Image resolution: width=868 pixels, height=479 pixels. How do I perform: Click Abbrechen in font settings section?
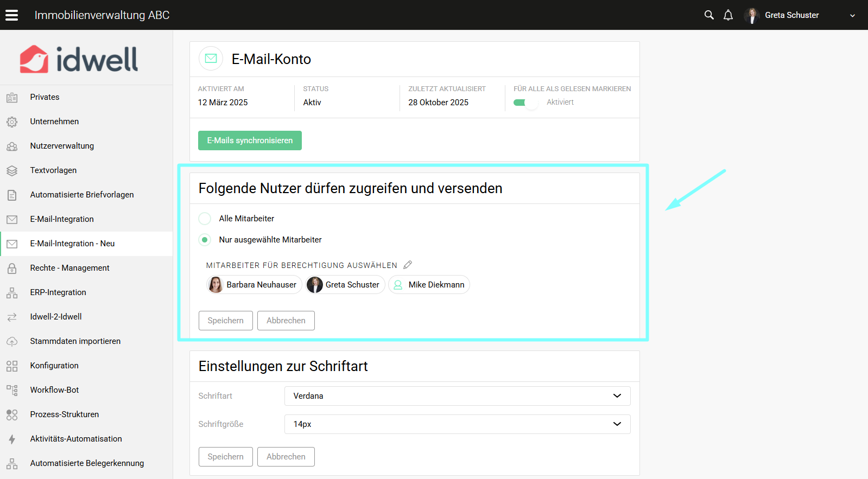tap(286, 457)
